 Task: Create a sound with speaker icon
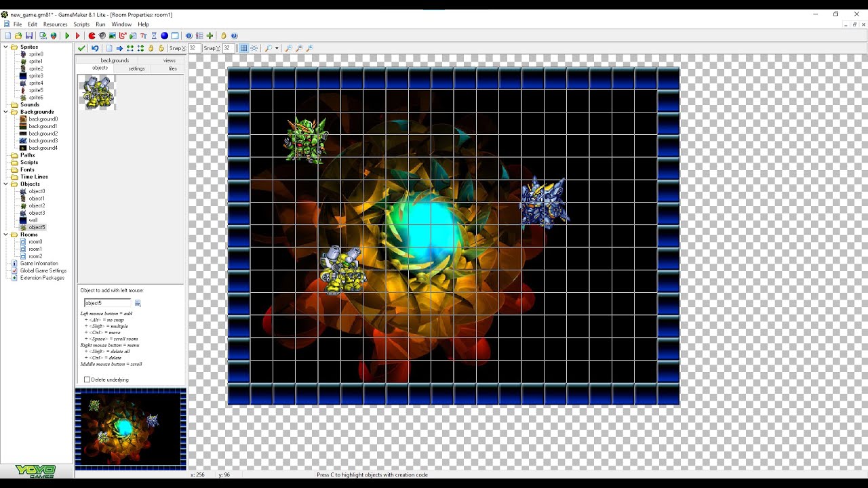pos(102,36)
